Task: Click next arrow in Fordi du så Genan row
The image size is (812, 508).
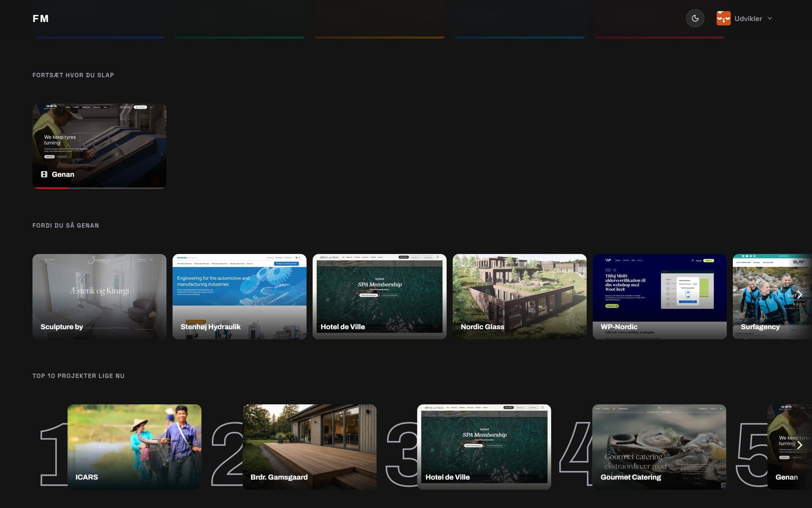Action: [x=800, y=294]
